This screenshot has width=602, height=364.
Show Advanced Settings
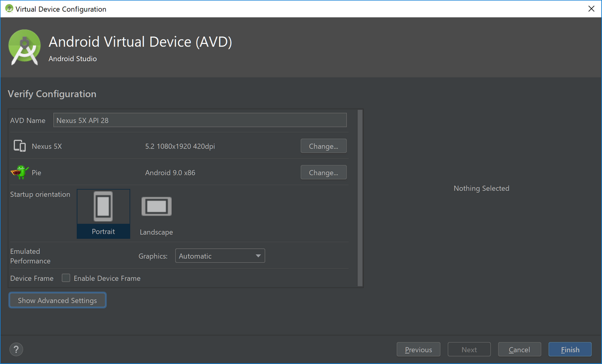[57, 300]
